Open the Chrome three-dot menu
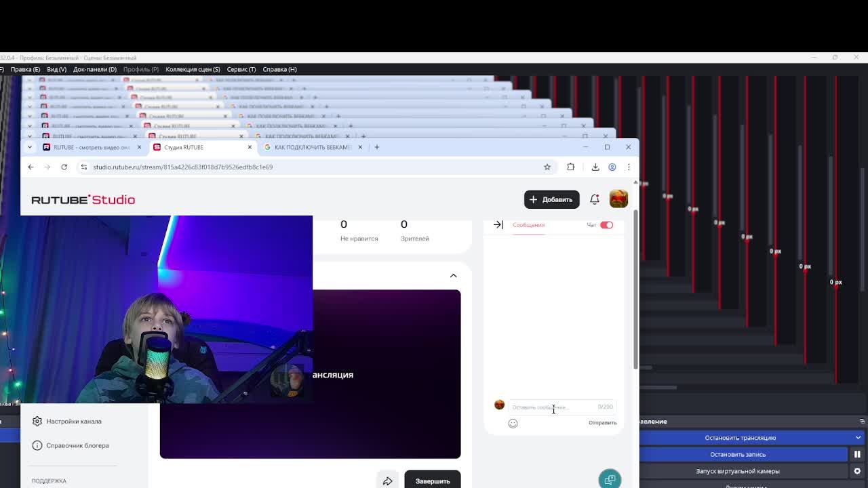This screenshot has width=868, height=488. pyautogui.click(x=629, y=167)
